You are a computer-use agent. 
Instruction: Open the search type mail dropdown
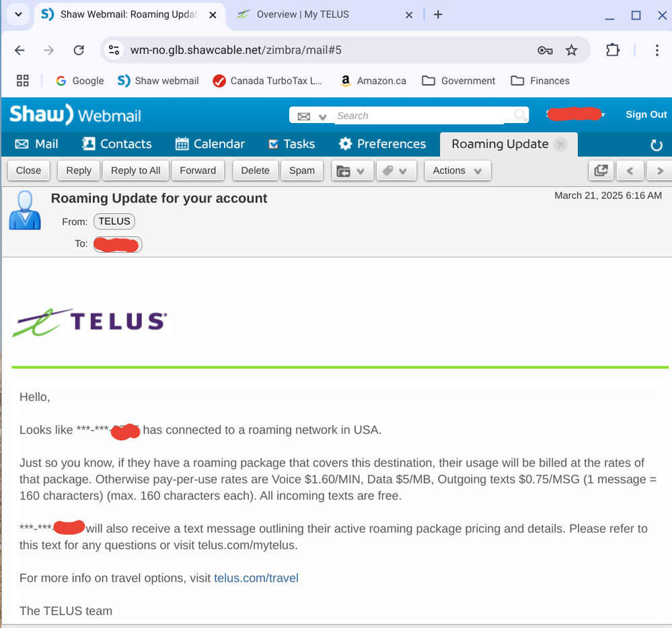(311, 116)
